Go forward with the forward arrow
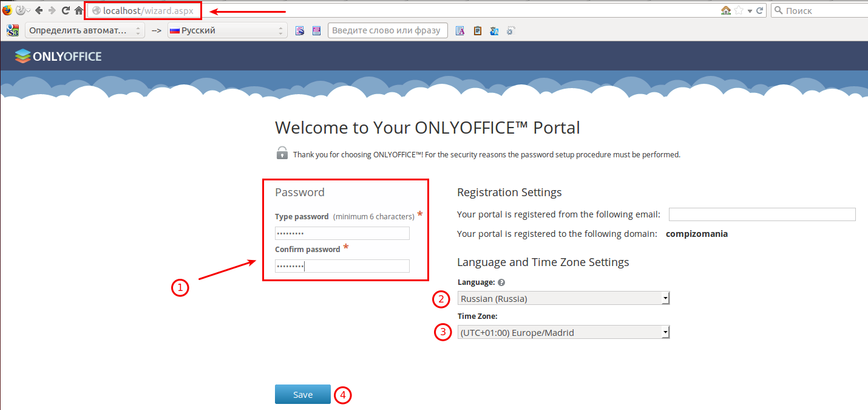 click(x=52, y=10)
